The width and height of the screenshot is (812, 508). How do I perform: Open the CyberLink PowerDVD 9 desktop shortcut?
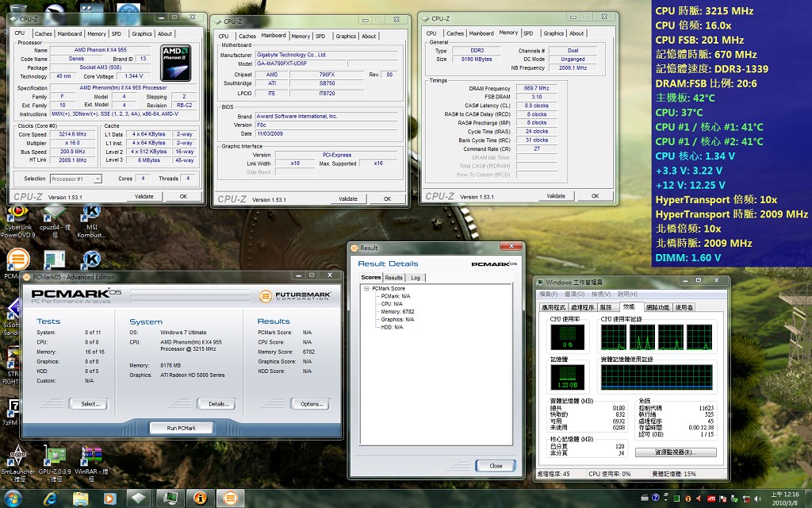point(17,223)
